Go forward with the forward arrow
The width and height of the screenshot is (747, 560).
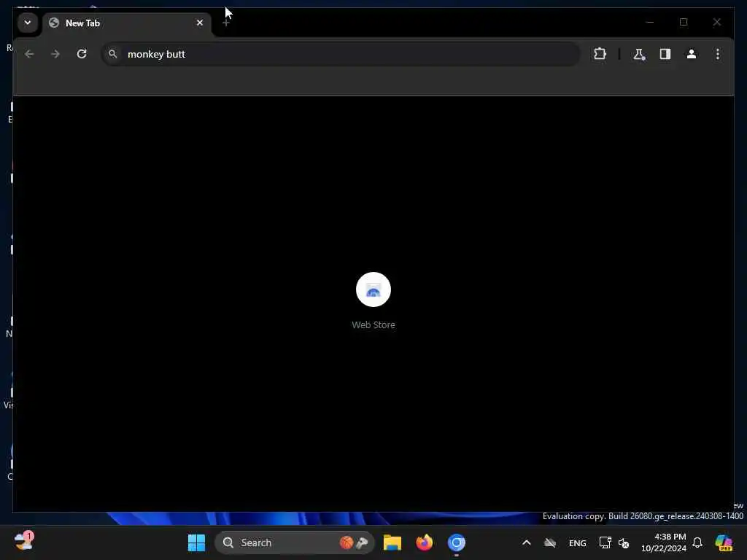point(55,54)
